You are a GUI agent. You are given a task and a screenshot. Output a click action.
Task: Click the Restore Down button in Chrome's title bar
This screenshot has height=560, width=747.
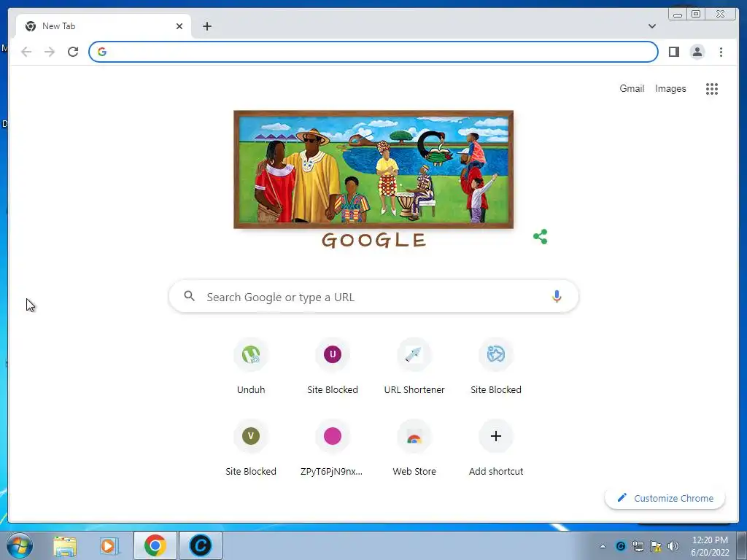pyautogui.click(x=696, y=15)
